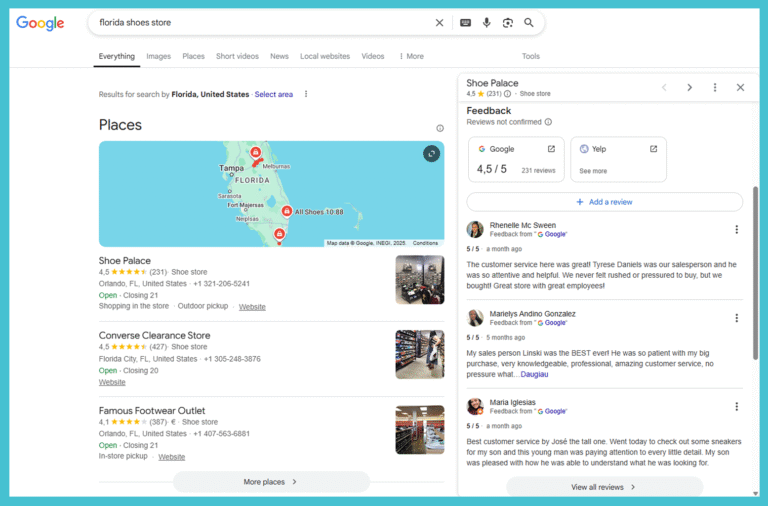Click Converse Clearance Store photo thumbnail
This screenshot has width=768, height=506.
pos(420,355)
